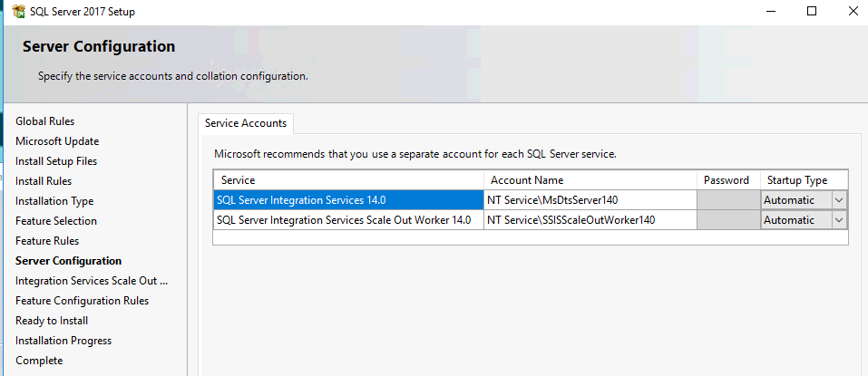Image resolution: width=868 pixels, height=376 pixels.
Task: Select Ready to Install step
Action: pyautogui.click(x=52, y=320)
